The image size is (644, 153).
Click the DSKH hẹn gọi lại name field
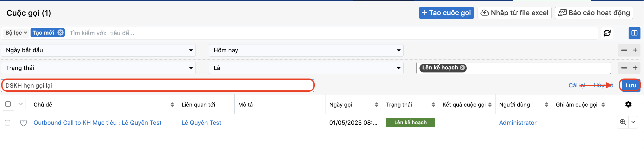pos(157,85)
